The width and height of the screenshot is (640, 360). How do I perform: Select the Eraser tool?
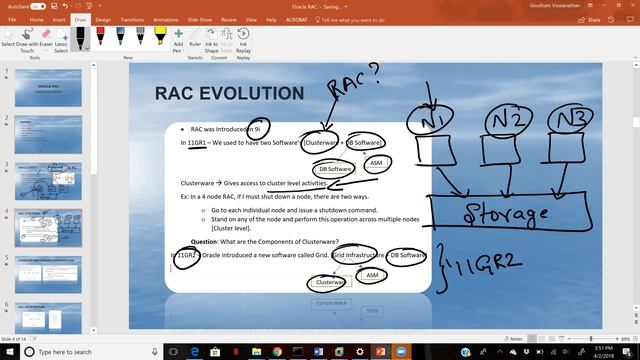[46, 37]
